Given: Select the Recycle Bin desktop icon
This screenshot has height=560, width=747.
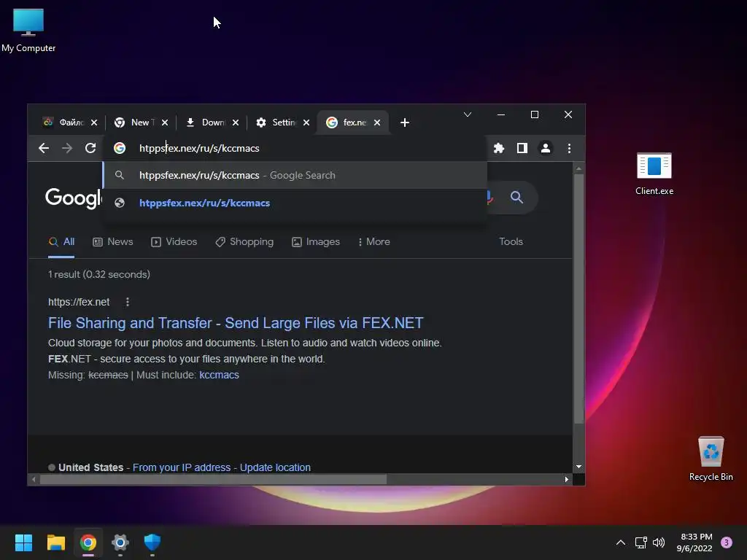Looking at the screenshot, I should pos(711,459).
